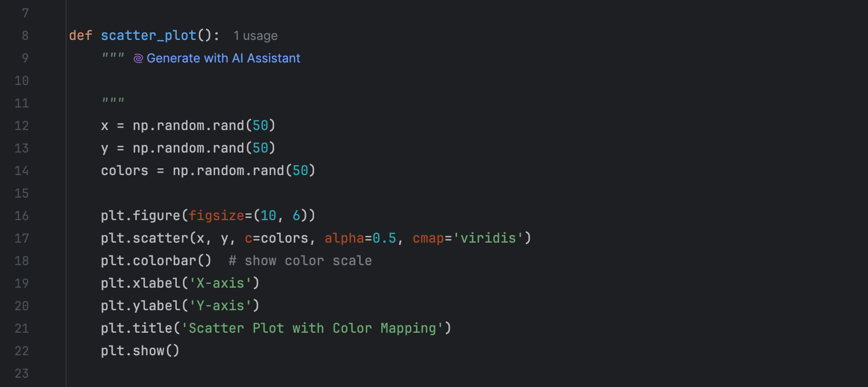
Task: Click the scatter_plot function name
Action: (x=148, y=35)
